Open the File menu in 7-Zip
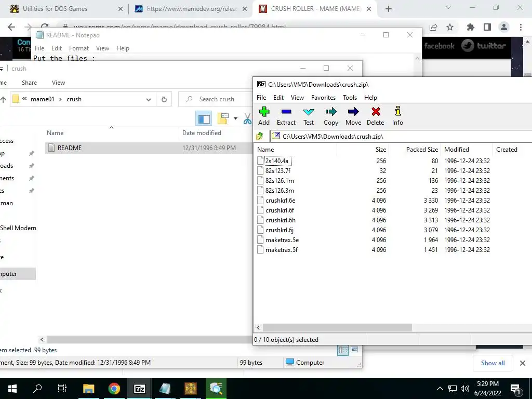The width and height of the screenshot is (532, 399). point(261,97)
